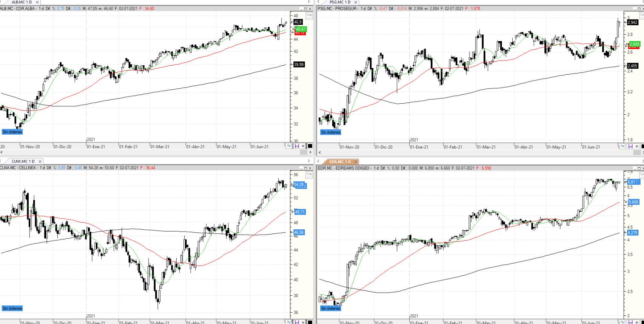Close the CLNX.MC 1 D tab
Screen dimensions: 644x324
tap(40, 161)
